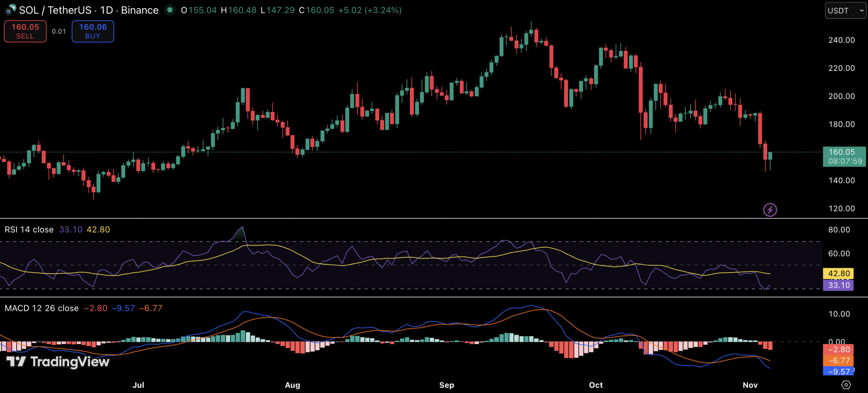The width and height of the screenshot is (868, 393).
Task: Click the Nov label on time axis
Action: click(750, 385)
